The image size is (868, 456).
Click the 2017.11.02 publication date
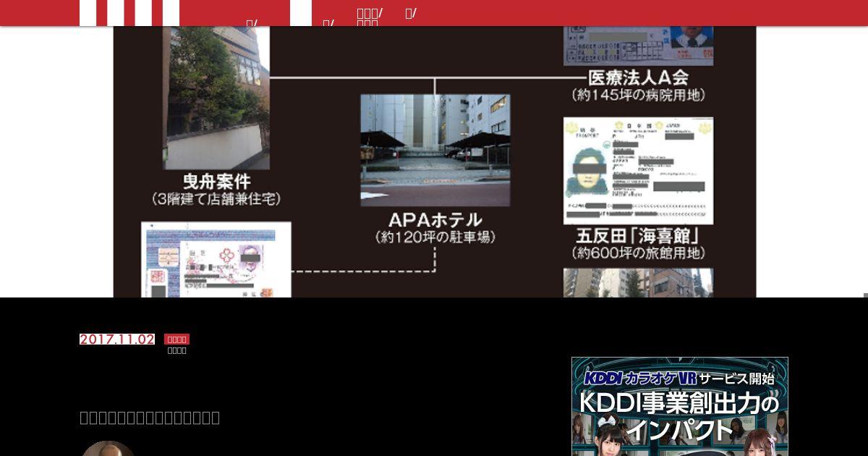coord(117,339)
